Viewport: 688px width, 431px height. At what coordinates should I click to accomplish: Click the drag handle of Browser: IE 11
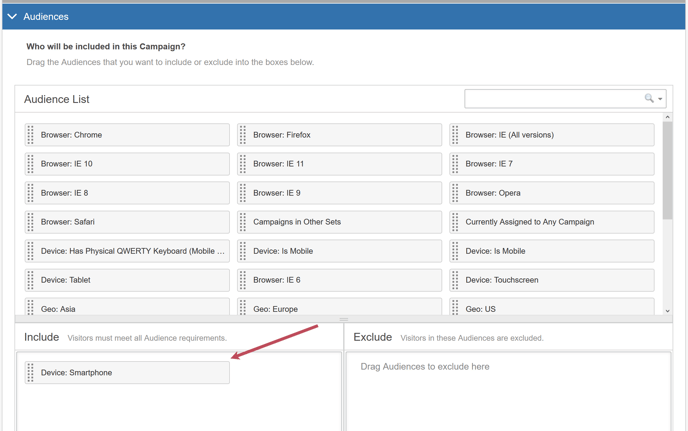[243, 164]
